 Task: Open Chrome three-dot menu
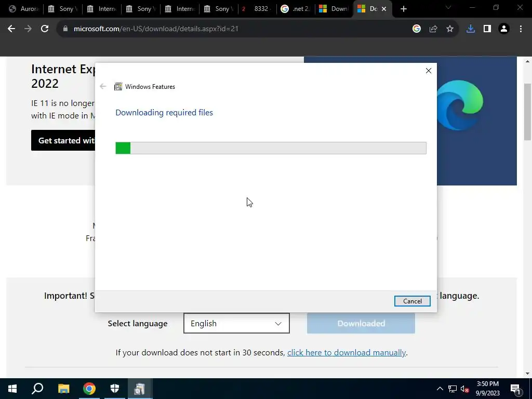(521, 29)
